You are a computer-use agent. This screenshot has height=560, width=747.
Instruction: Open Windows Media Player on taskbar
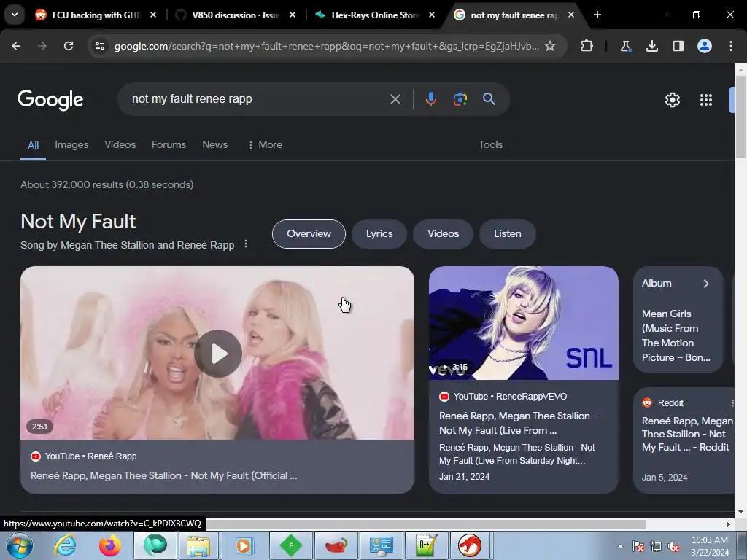pyautogui.click(x=244, y=545)
